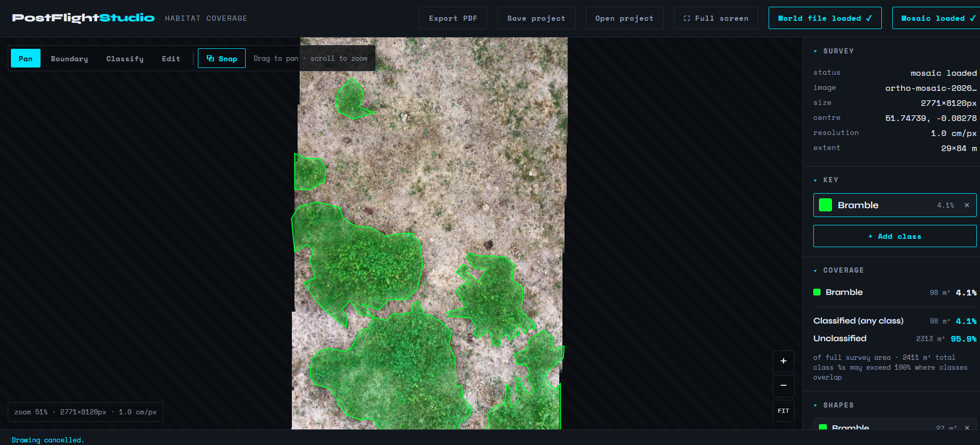Export the project as PDF
The height and width of the screenshot is (445, 980).
tap(453, 18)
